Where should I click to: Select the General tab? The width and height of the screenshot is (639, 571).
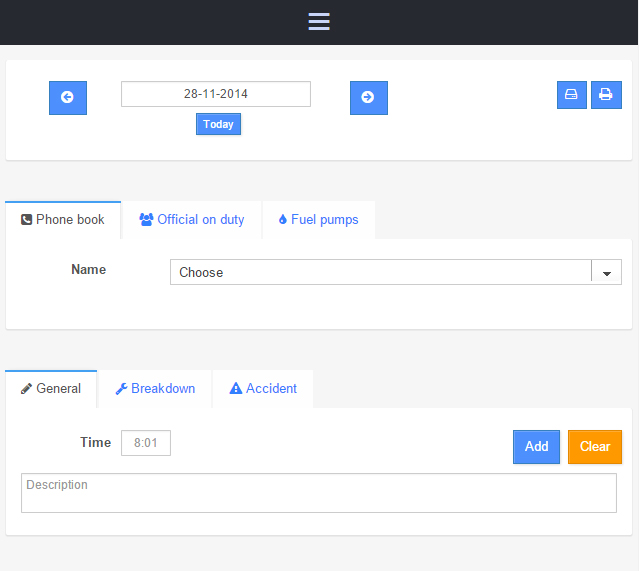51,389
